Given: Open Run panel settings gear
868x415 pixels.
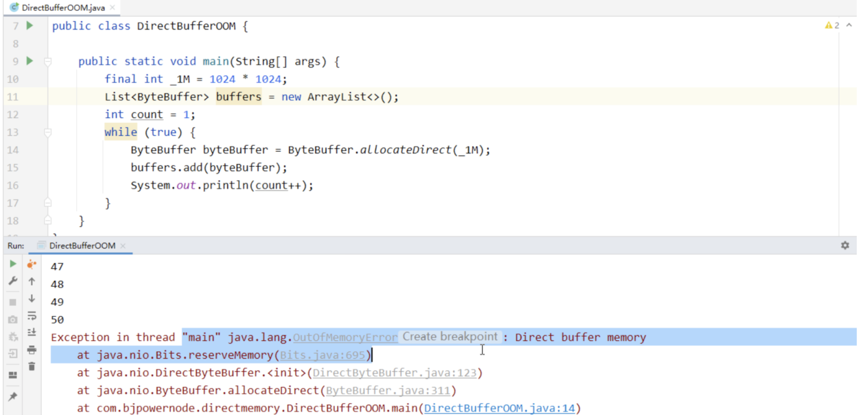Looking at the screenshot, I should tap(845, 245).
